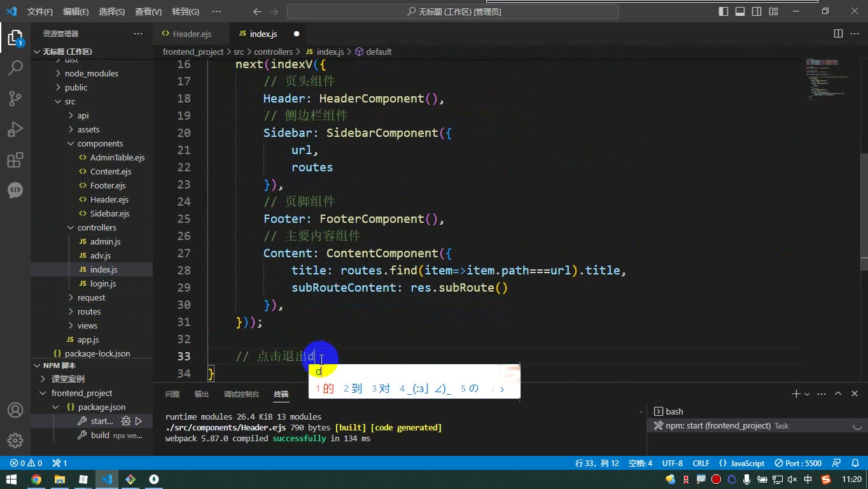Open the Explorer view in activity bar

(x=15, y=37)
